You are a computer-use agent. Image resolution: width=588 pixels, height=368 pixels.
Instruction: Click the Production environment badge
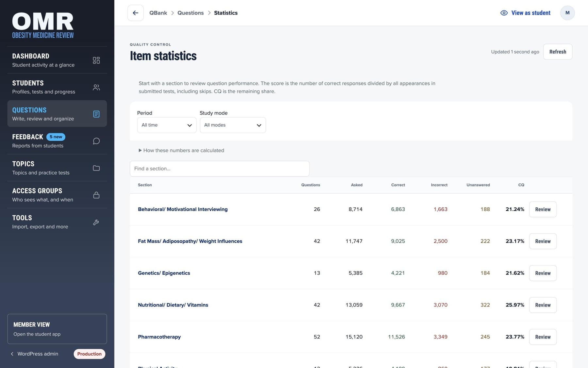[x=90, y=354]
